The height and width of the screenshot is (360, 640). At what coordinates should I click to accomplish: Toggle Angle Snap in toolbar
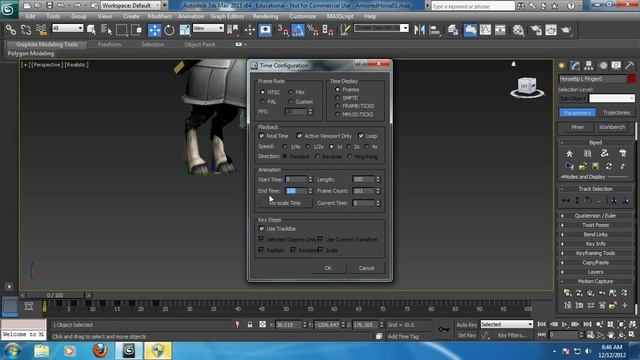point(298,30)
